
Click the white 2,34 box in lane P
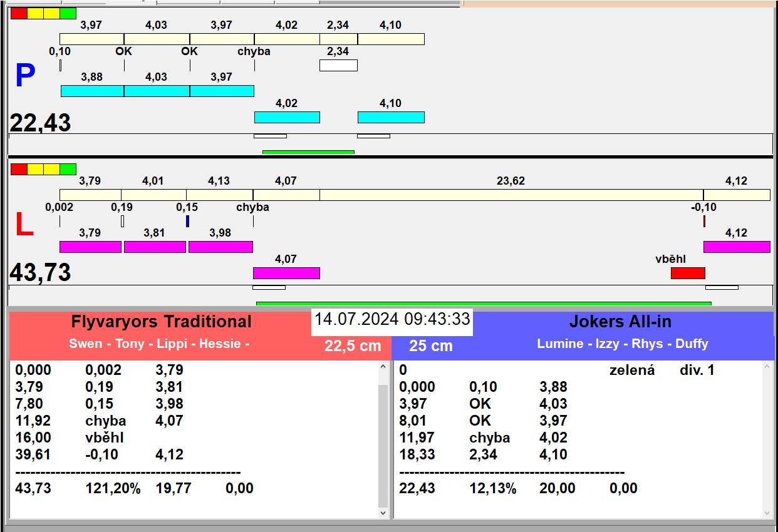click(338, 65)
